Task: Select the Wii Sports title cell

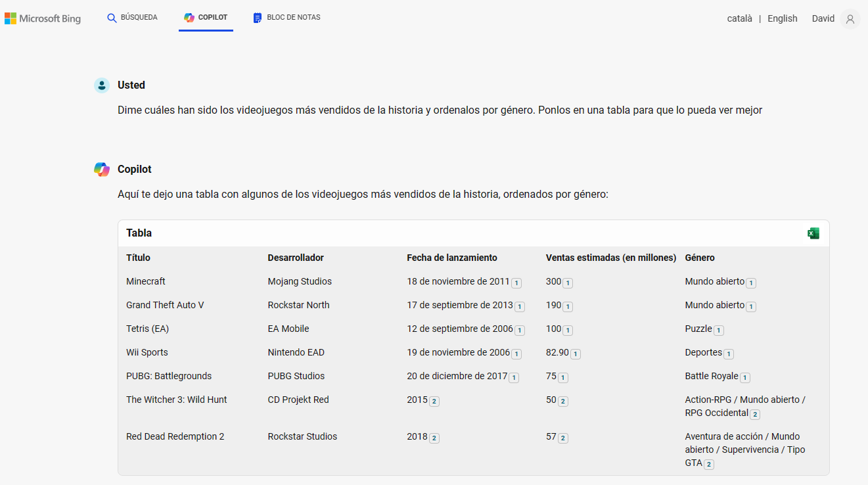Action: point(147,352)
